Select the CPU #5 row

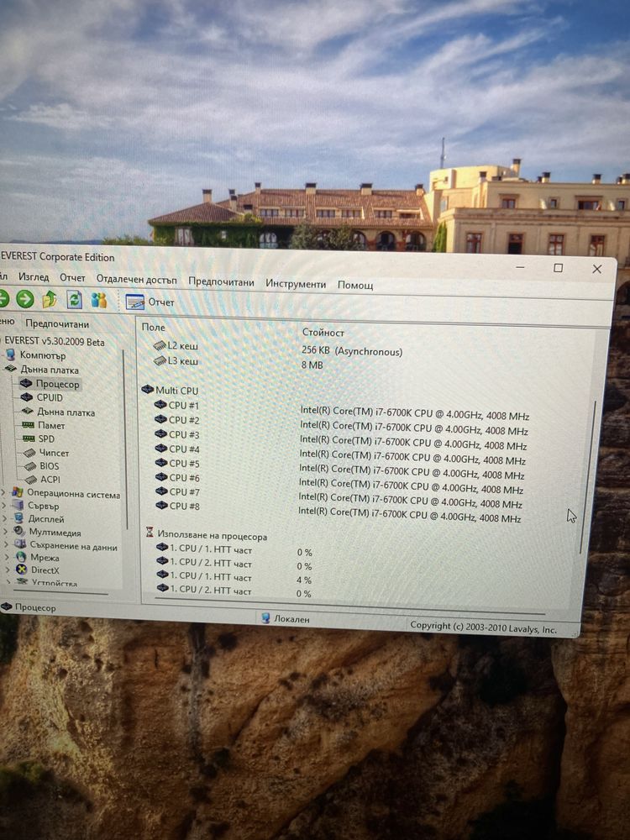[x=339, y=468]
